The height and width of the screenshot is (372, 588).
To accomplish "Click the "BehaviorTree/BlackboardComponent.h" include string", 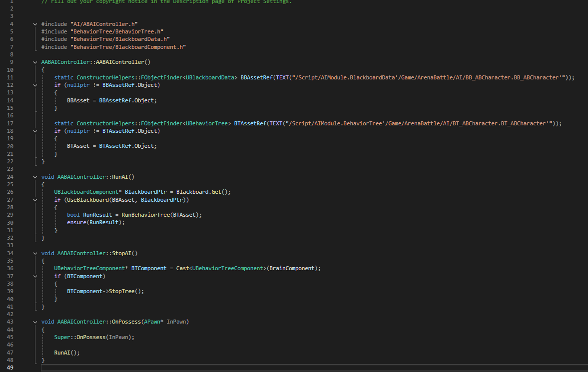I will coord(128,47).
